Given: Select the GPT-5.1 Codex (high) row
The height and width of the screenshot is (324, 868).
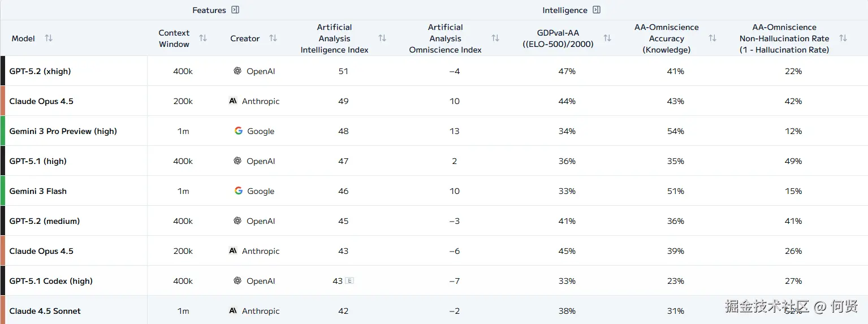Looking at the screenshot, I should click(51, 281).
